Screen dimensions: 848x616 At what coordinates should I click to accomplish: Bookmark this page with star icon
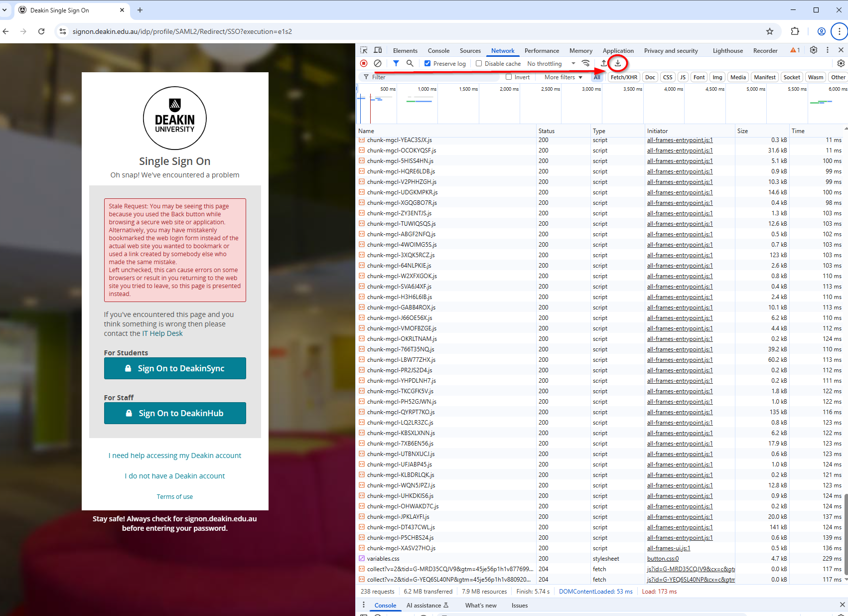point(770,31)
